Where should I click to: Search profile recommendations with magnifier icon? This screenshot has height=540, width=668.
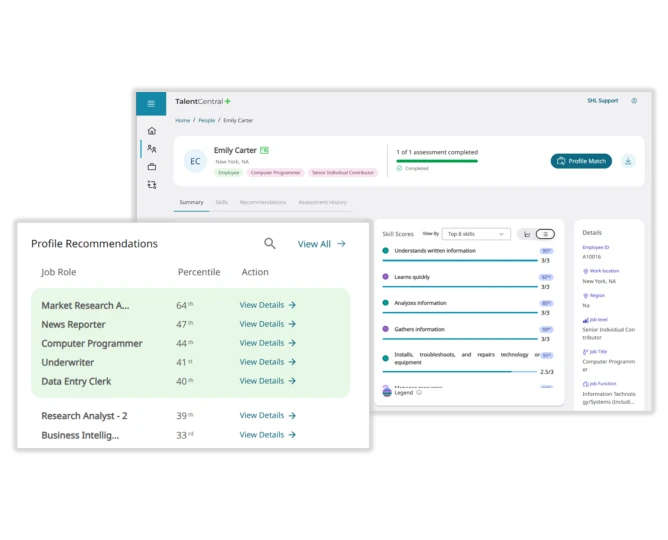pyautogui.click(x=269, y=243)
